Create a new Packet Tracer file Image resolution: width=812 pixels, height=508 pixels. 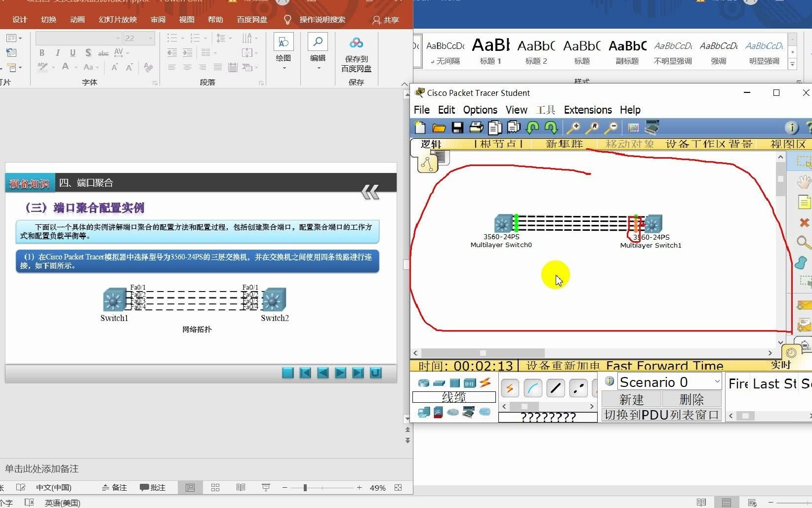point(420,127)
